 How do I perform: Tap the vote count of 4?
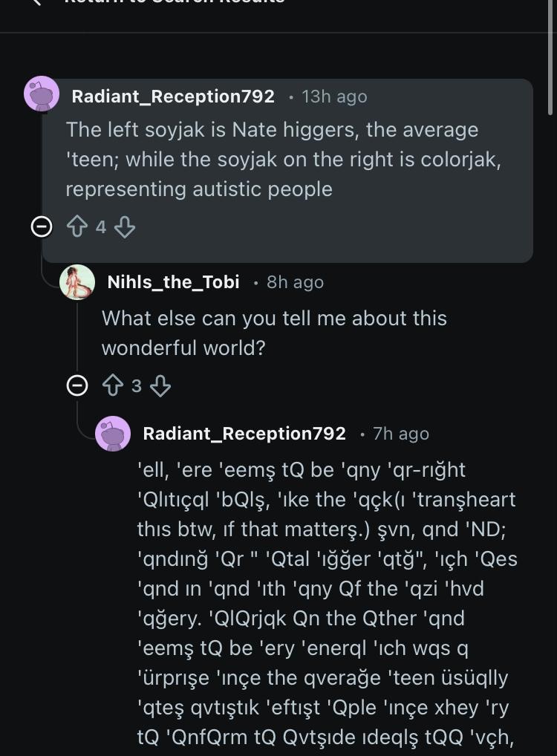tap(101, 227)
